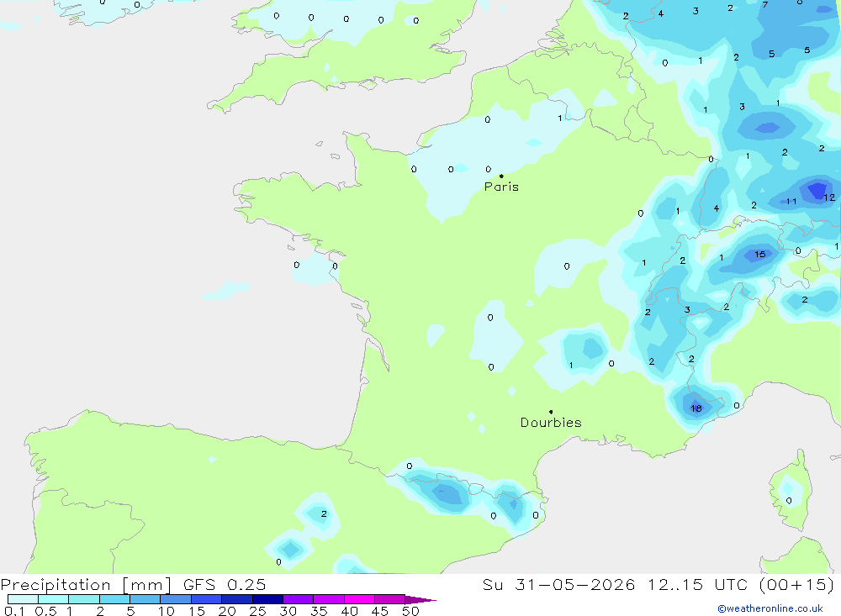
Task: Click the 'Precipitation [mm] GFS 0.25' title
Action: pyautogui.click(x=133, y=584)
